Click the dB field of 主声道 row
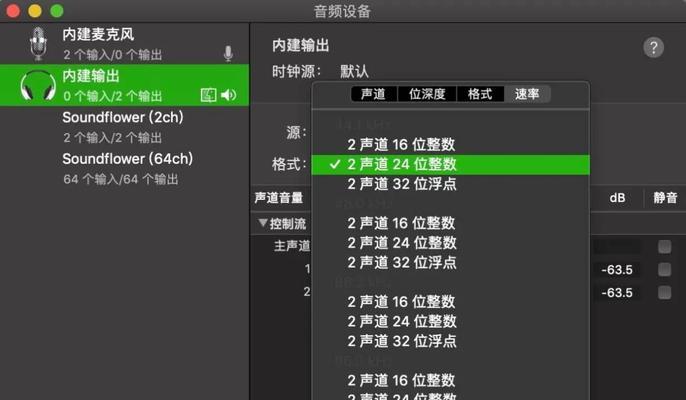Screen dimensions: 686x400 [617, 247]
